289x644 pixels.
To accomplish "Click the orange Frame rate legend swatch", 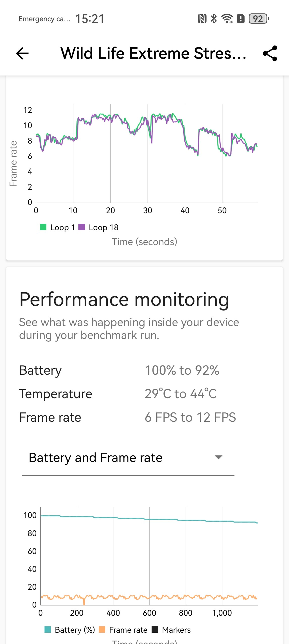I will tap(102, 629).
